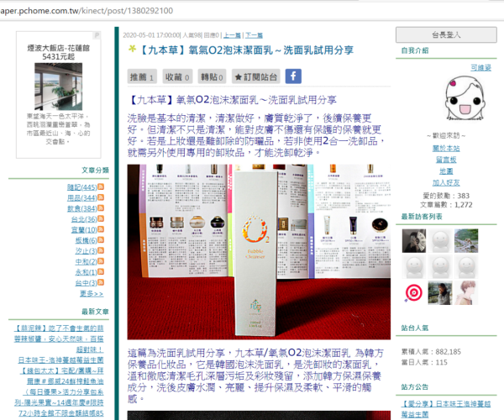Image resolution: width=504 pixels, height=420 pixels.
Task: Click the browser address bar URL
Action: pos(87,11)
